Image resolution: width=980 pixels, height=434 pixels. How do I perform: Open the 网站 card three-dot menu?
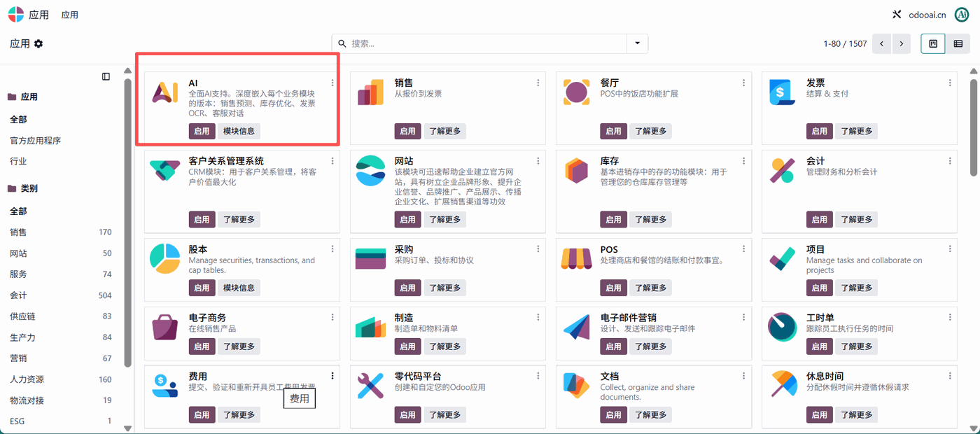point(538,161)
